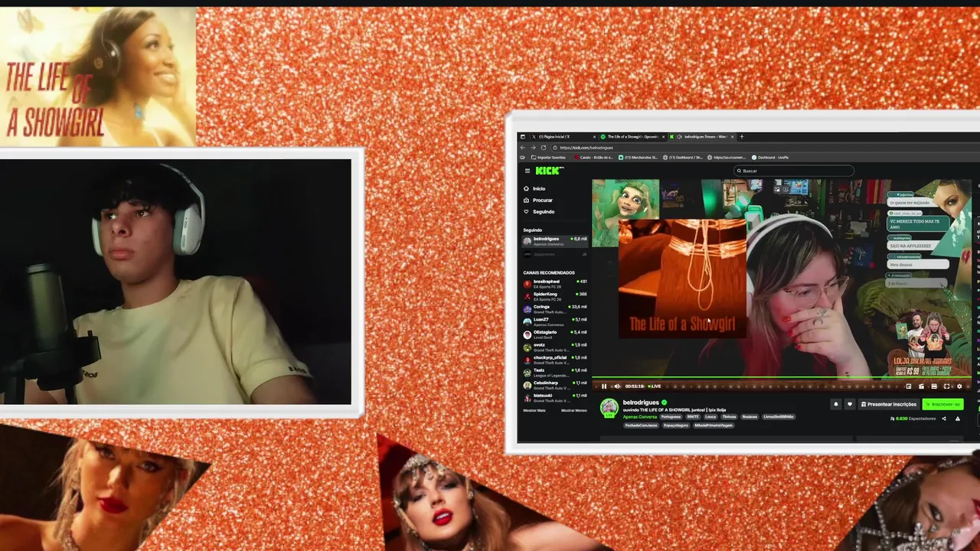The width and height of the screenshot is (980, 551).
Task: Open brasilraphael recommended channel
Action: 555,284
